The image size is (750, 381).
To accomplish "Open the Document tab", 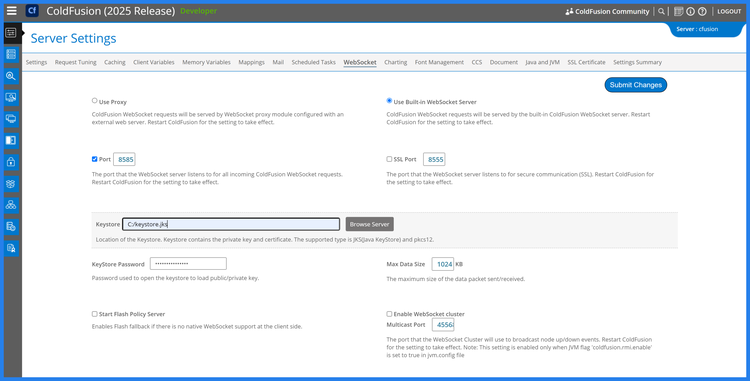I will pyautogui.click(x=504, y=62).
